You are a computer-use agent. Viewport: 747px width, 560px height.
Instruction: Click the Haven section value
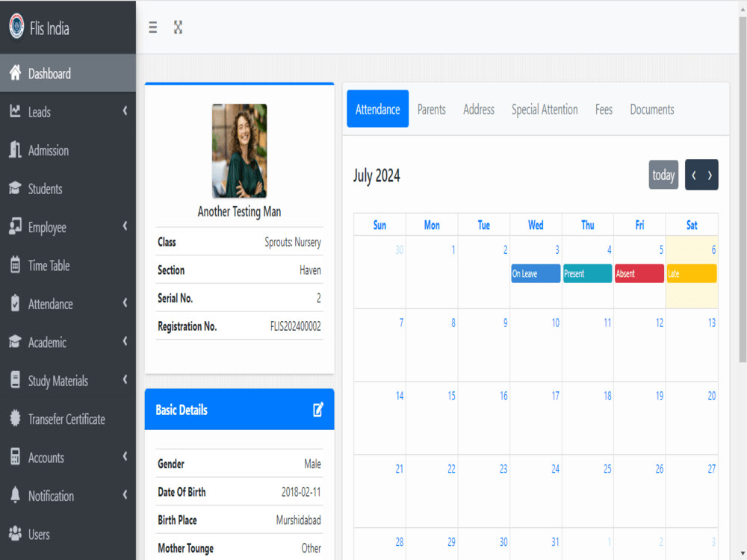pyautogui.click(x=310, y=270)
